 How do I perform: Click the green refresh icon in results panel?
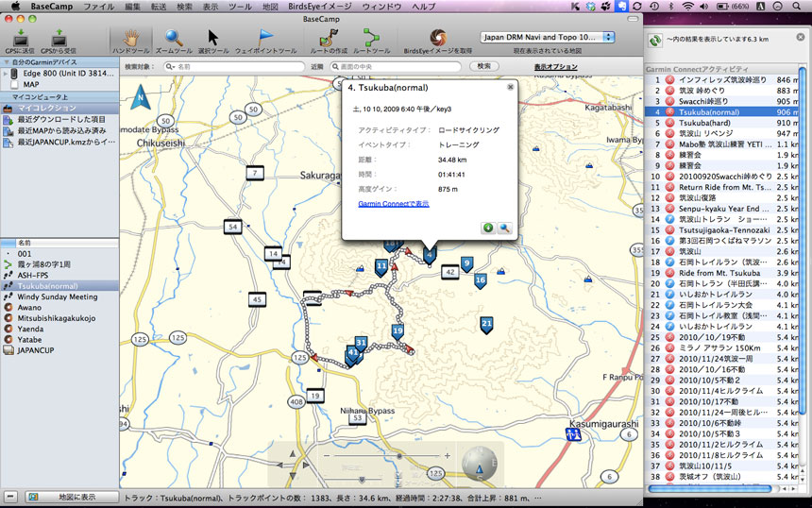click(655, 41)
